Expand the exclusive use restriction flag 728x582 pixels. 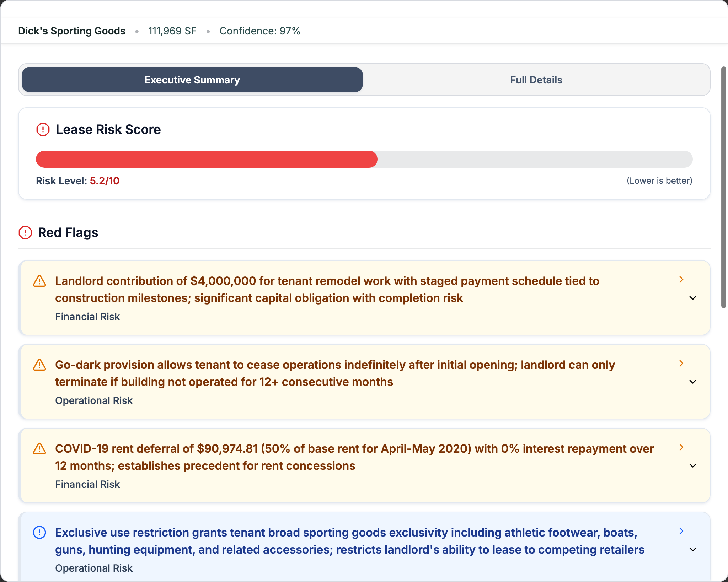click(693, 550)
